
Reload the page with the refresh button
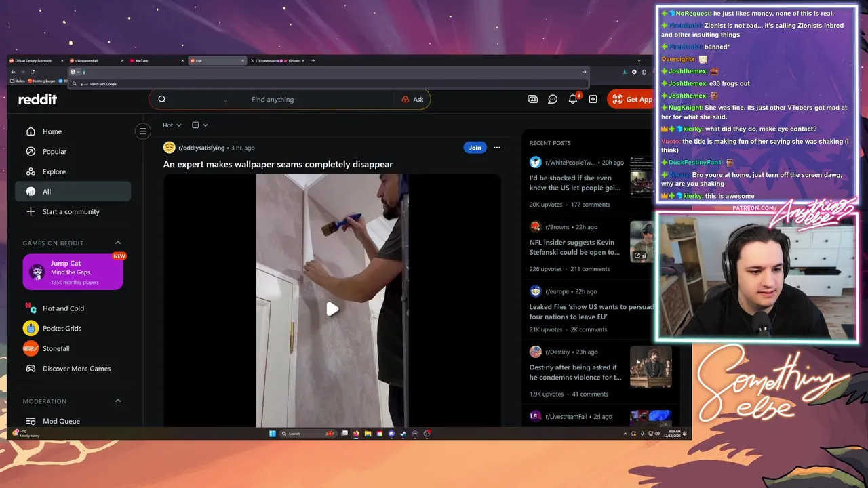[x=33, y=72]
